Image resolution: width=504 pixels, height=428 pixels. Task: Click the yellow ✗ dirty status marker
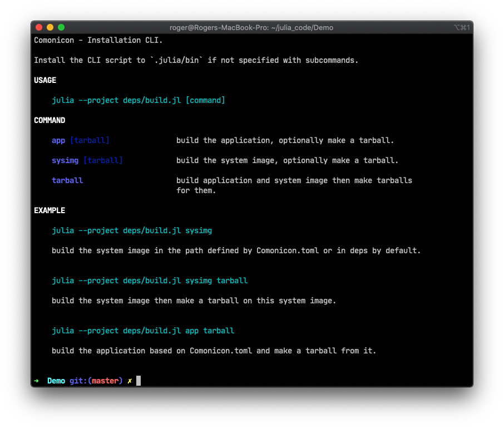[x=130, y=381]
